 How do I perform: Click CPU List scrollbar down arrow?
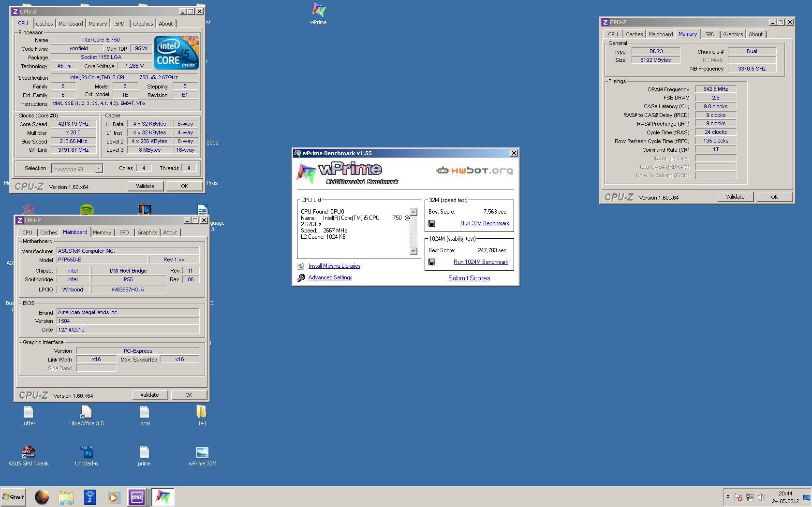tap(413, 251)
